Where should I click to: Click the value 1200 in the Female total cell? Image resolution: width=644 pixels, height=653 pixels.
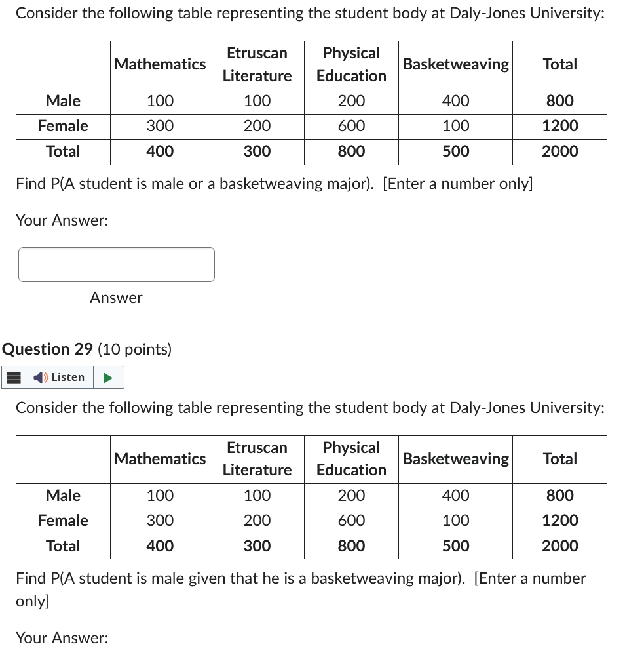click(x=559, y=126)
